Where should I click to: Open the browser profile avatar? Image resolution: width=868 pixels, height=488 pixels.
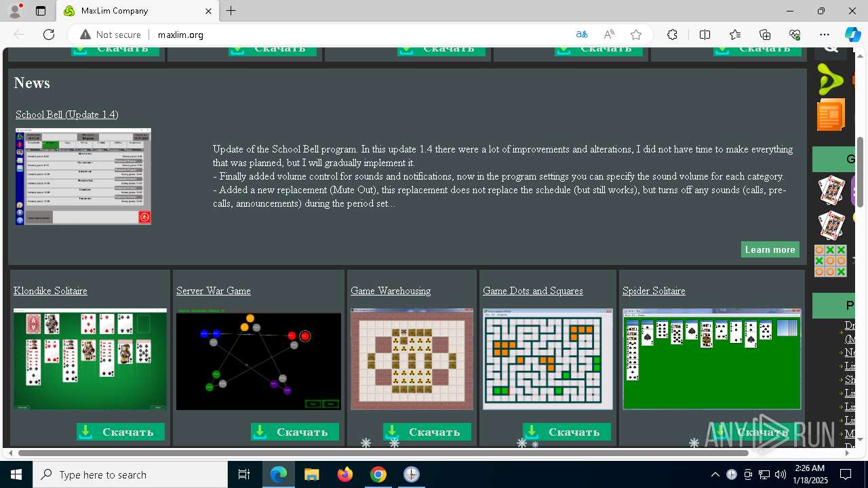(15, 11)
